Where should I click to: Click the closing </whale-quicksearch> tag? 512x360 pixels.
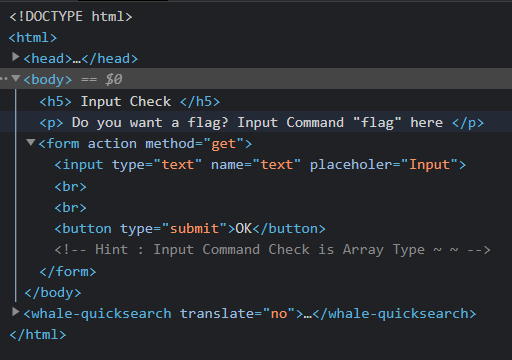tap(395, 314)
